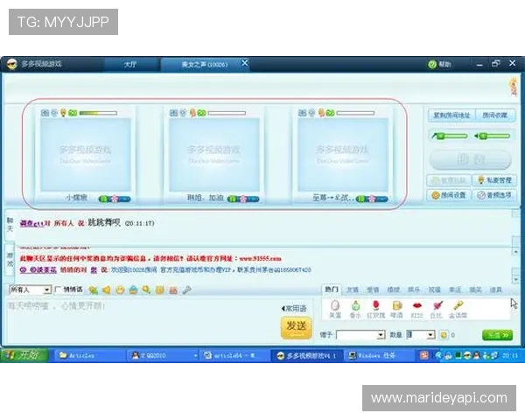This screenshot has width=525, height=420.
Task: Click gray window icon above 至尊 video
Action: 302,113
